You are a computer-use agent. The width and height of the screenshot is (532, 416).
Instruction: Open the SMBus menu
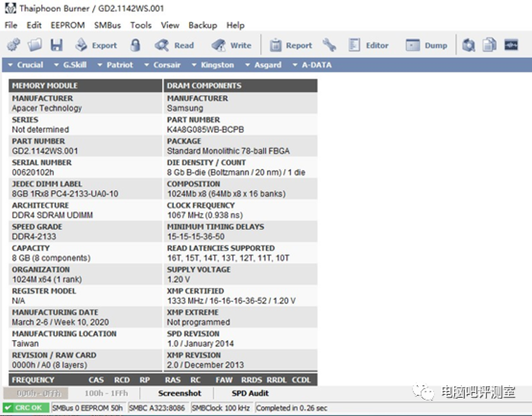[x=107, y=25]
